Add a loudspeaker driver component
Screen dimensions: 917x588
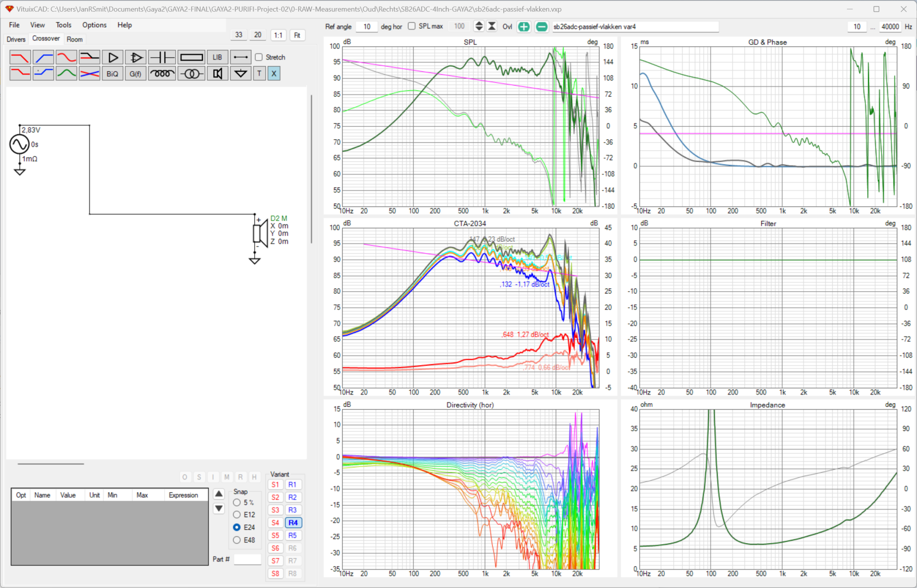click(x=218, y=73)
